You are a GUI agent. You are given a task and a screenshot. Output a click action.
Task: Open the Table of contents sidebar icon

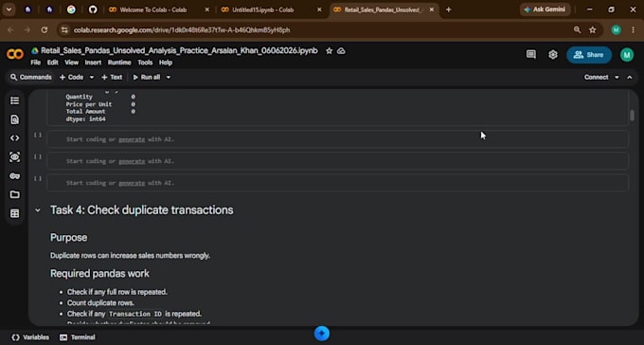click(15, 100)
